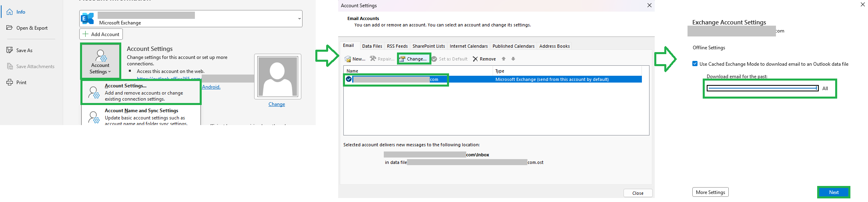
Task: Click the X on Account Settings dialog
Action: click(x=649, y=5)
